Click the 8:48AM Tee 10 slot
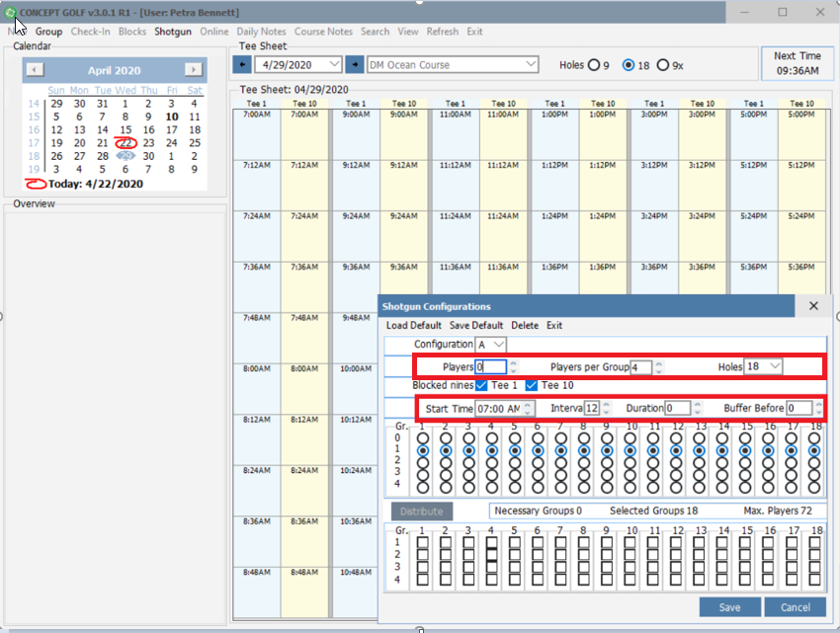 (304, 592)
